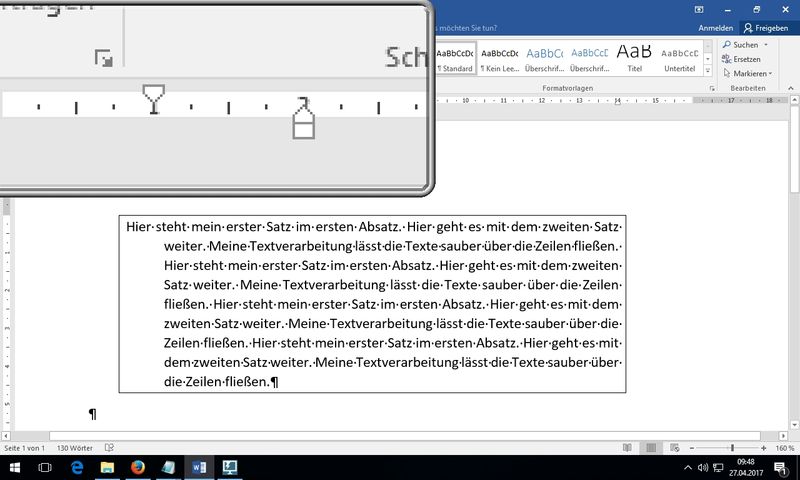
Task: Click the 130 Wörter word count
Action: click(x=76, y=447)
